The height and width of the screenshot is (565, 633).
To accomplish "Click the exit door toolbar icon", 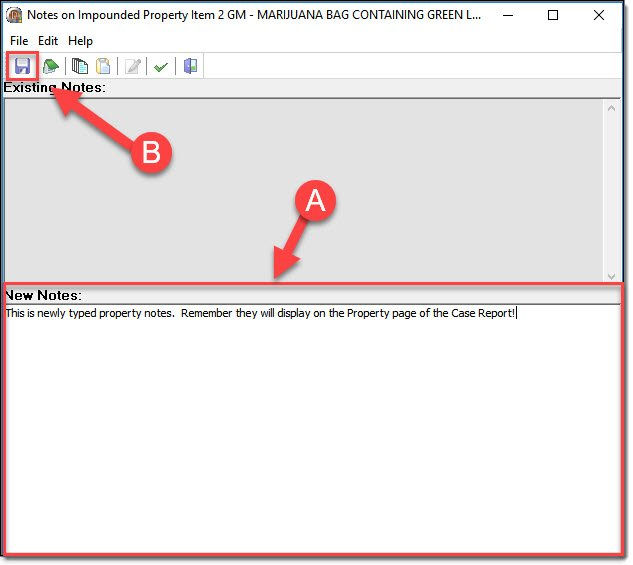I will coord(190,66).
